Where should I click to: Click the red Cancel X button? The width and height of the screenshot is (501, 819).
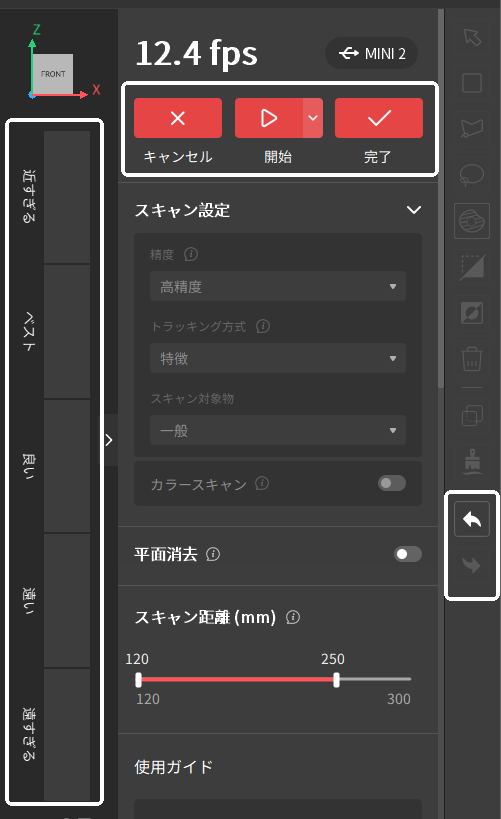coord(178,118)
